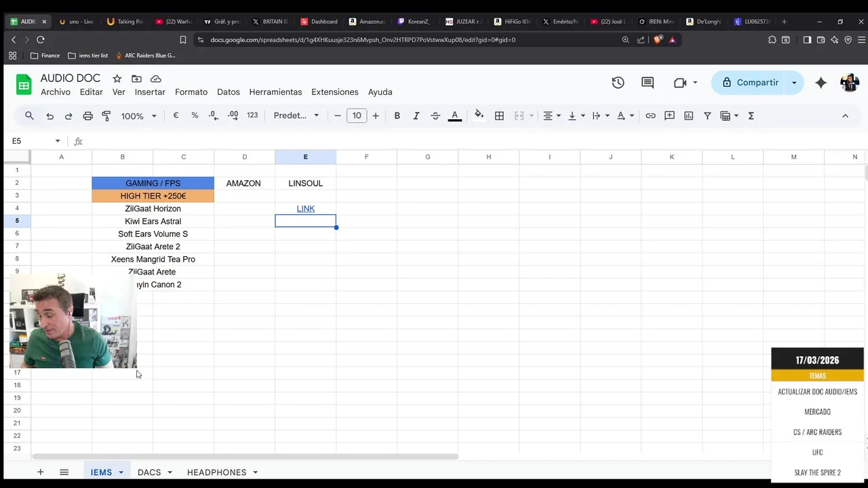Star the AUDIO DOC document
868x488 pixels.
pos(117,79)
